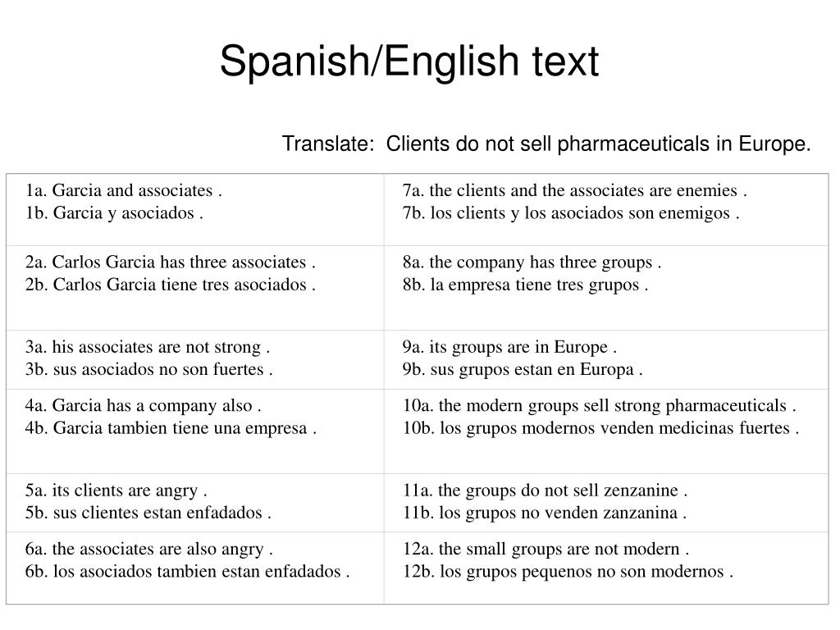Image resolution: width=840 pixels, height=630 pixels.
Task: Select line 8b 'la empresa tiene tres grupos'
Action: coord(526,285)
